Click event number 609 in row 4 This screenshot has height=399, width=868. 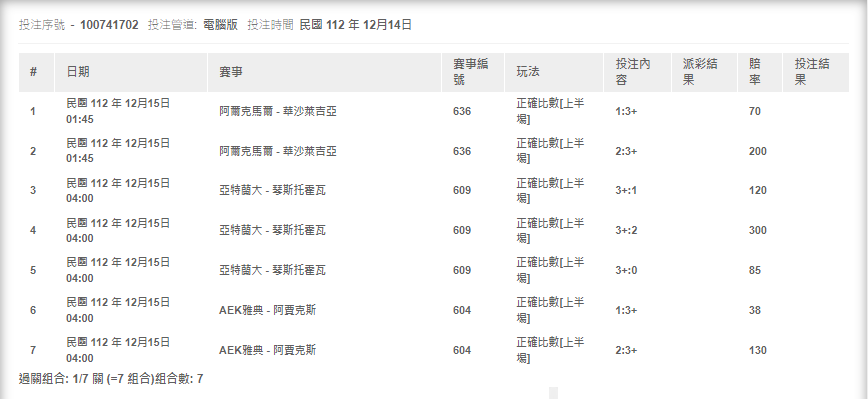pos(462,230)
